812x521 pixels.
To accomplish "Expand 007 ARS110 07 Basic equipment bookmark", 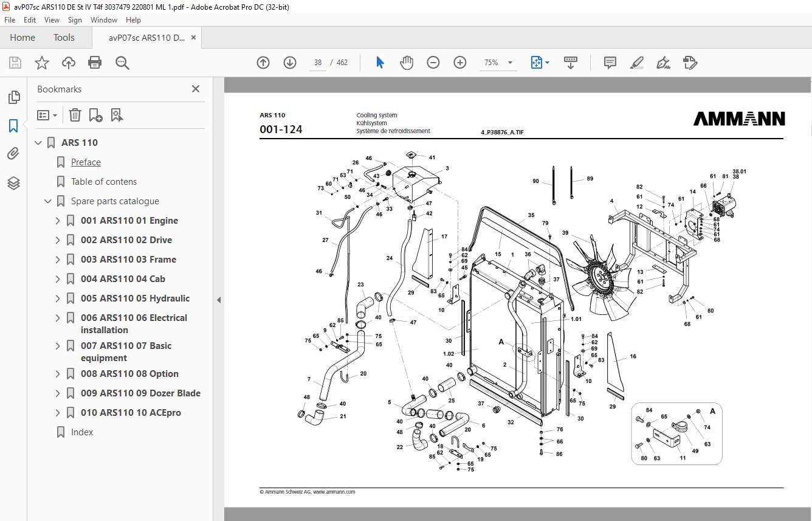I will tap(58, 346).
